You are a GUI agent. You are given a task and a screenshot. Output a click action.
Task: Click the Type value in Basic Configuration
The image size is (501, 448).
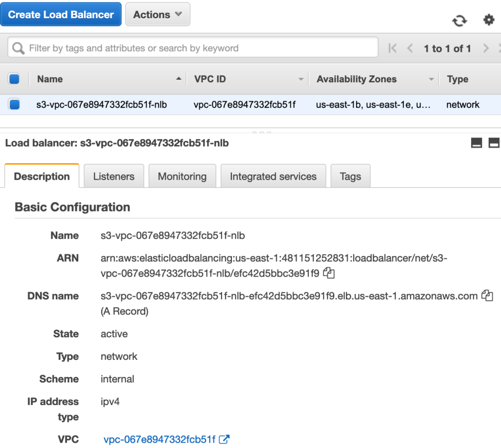[119, 356]
